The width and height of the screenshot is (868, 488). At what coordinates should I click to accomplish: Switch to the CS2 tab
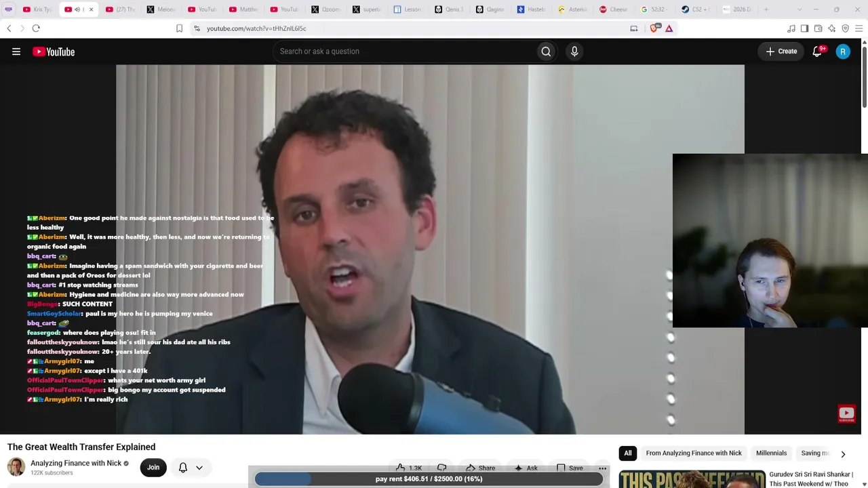coord(696,9)
